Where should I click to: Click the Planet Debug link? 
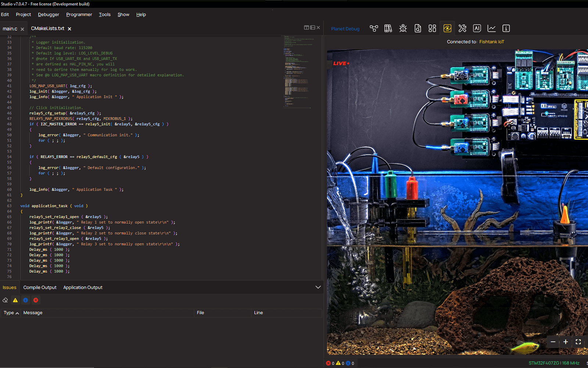[x=345, y=29]
